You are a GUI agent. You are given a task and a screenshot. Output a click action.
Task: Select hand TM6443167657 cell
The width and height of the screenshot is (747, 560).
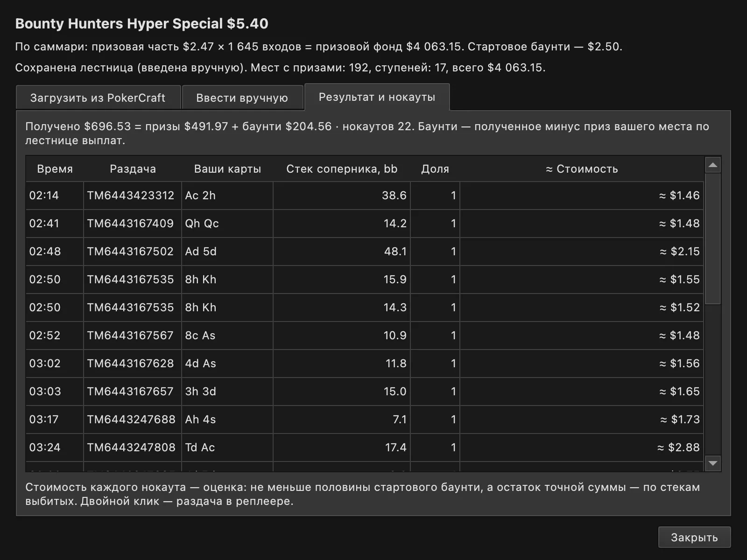(133, 392)
